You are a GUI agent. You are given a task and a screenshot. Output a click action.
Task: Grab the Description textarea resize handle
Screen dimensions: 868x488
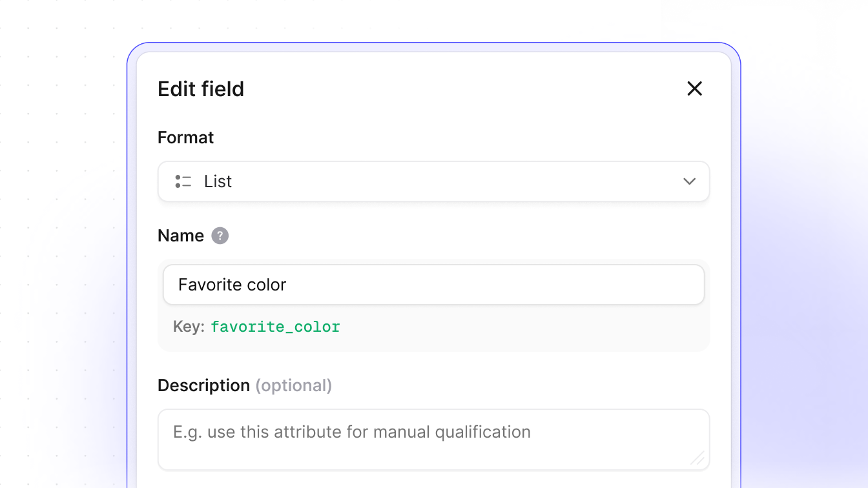pos(697,458)
